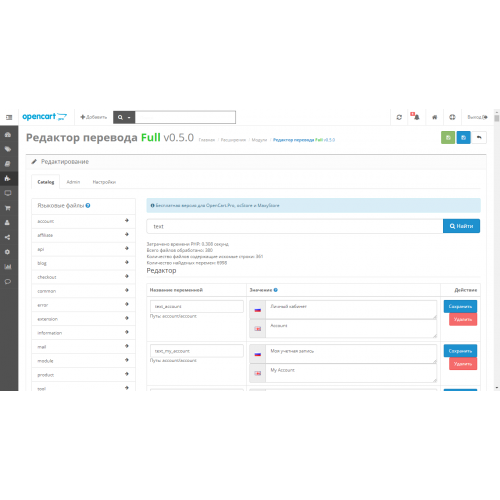Open the Customers person icon in the sidebar
This screenshot has width=500, height=500.
[8, 223]
